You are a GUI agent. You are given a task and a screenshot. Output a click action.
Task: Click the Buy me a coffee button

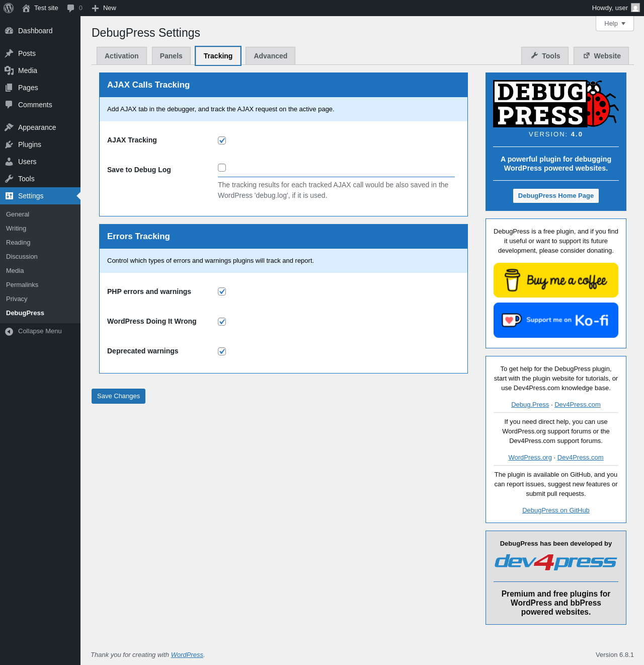point(556,280)
